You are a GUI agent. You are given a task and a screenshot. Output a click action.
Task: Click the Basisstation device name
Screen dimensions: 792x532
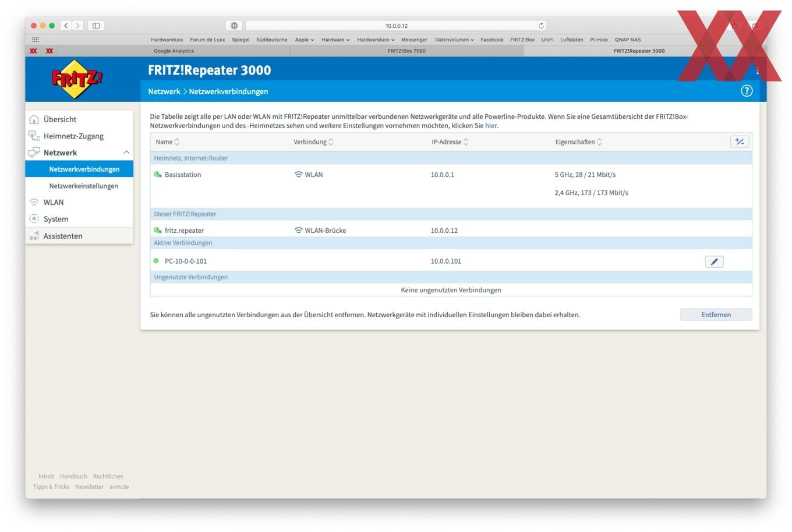pos(183,175)
